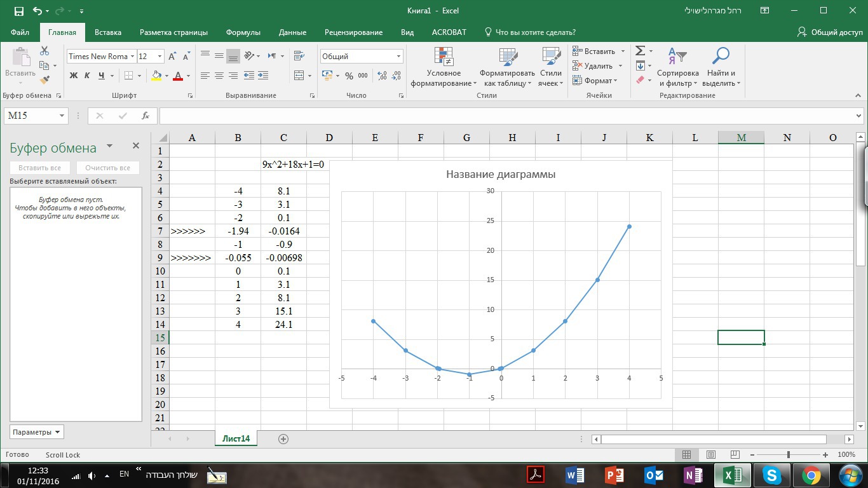
Task: Toggle bold (Ж) formatting
Action: click(74, 76)
